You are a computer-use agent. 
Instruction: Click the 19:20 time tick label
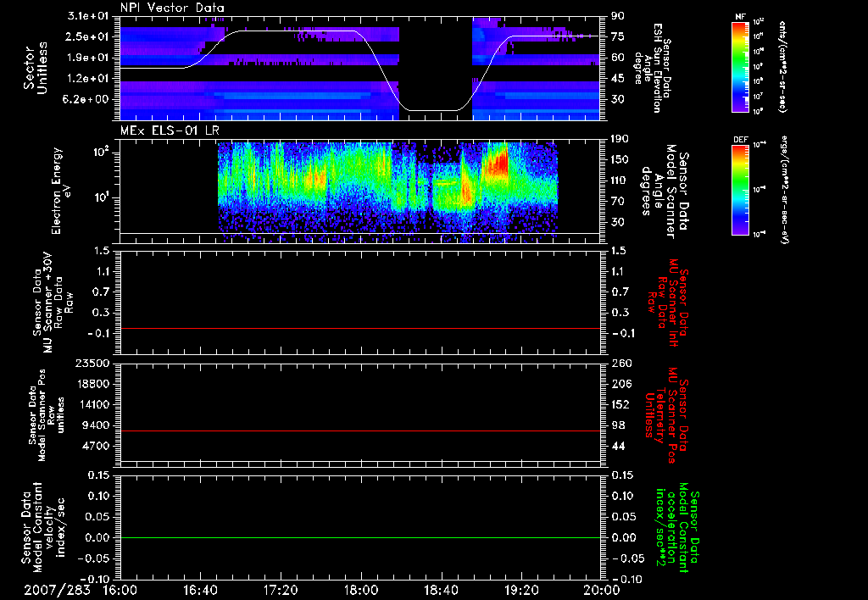521,590
